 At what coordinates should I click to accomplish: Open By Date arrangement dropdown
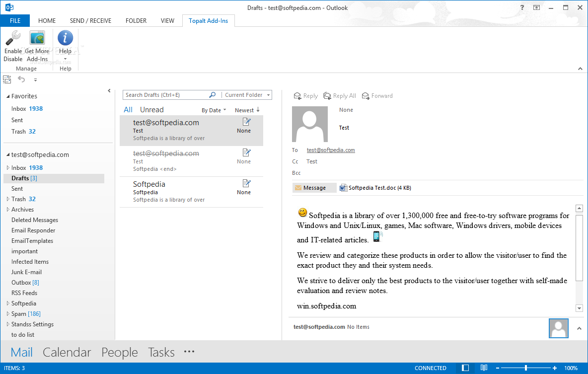tap(214, 110)
